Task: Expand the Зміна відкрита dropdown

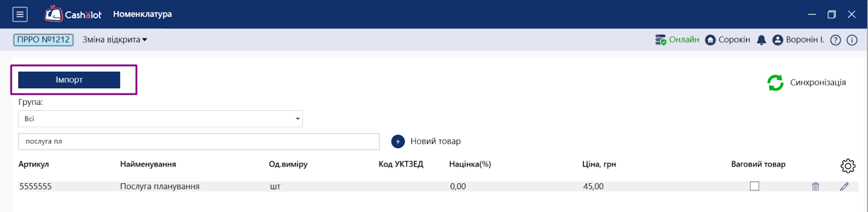Action: (114, 40)
